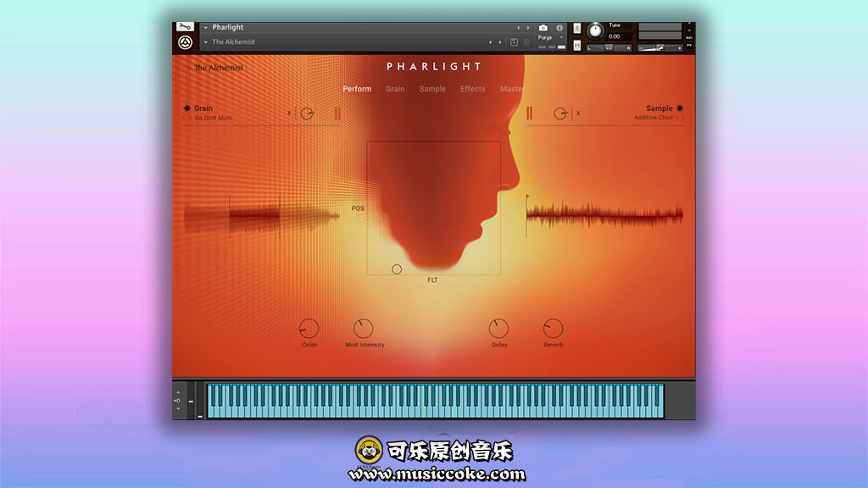Click the Native Instruments logo icon
868x488 pixels.
click(185, 42)
